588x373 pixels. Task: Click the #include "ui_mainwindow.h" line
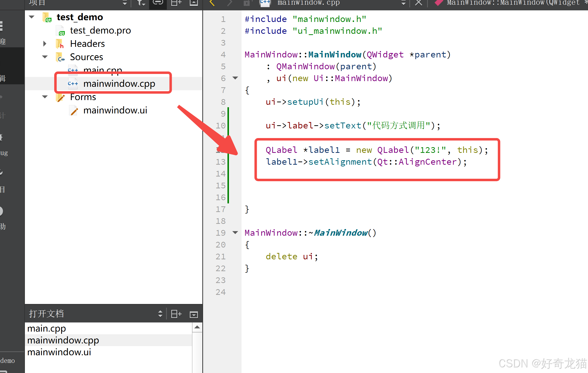point(313,31)
